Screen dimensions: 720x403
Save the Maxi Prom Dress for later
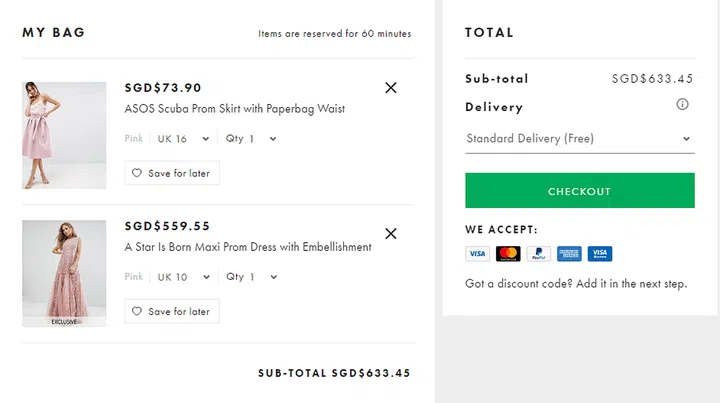coord(172,311)
